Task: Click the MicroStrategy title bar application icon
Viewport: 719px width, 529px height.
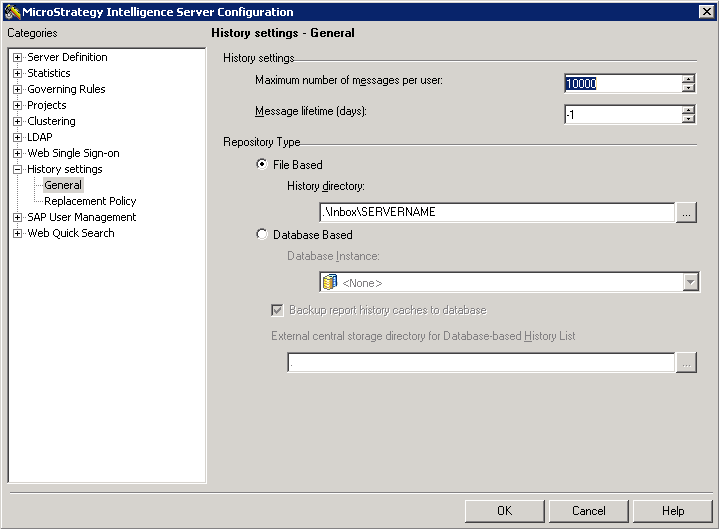Action: pyautogui.click(x=12, y=11)
